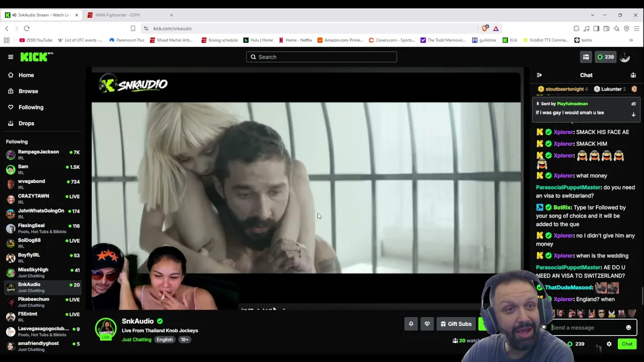The width and height of the screenshot is (644, 362).
Task: Click the kick.com/snkaudio address bar
Action: (x=312, y=29)
